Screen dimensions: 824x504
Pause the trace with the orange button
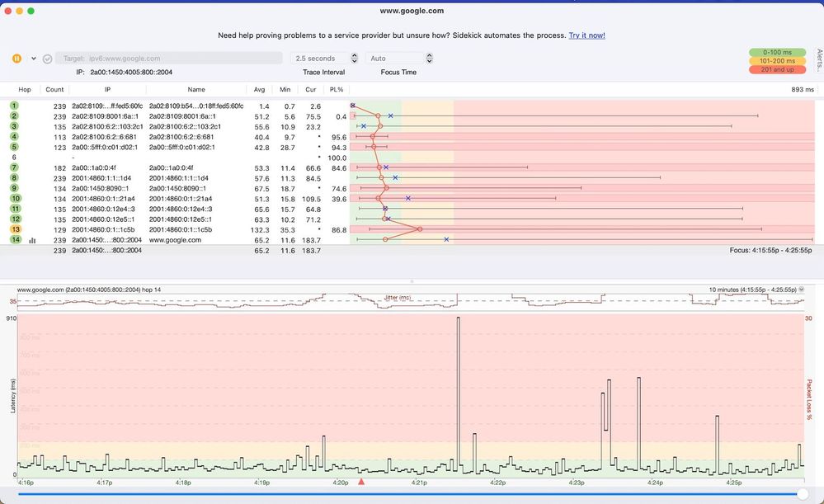click(16, 59)
